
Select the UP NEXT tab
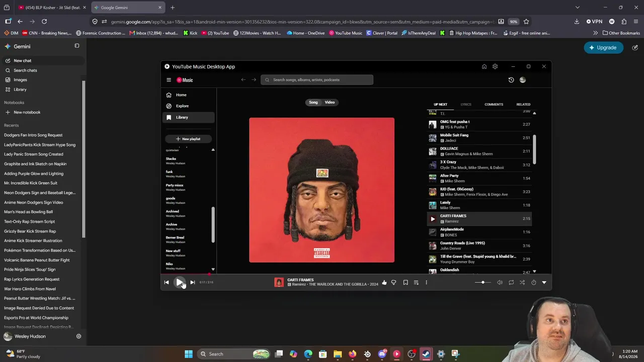click(x=440, y=105)
